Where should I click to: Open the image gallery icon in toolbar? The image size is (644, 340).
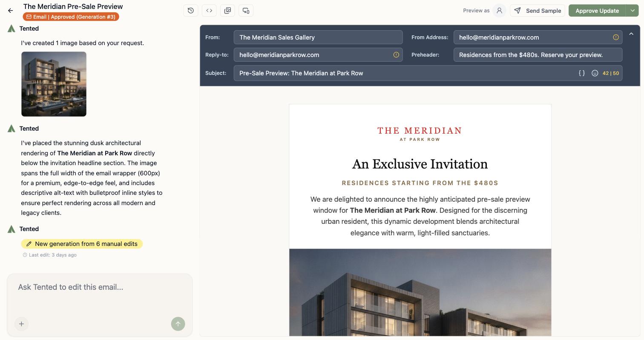coord(227,11)
